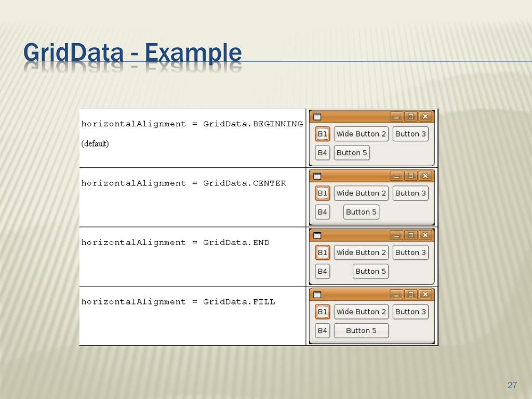Maximize the END example window
532x399 pixels.
(x=411, y=235)
